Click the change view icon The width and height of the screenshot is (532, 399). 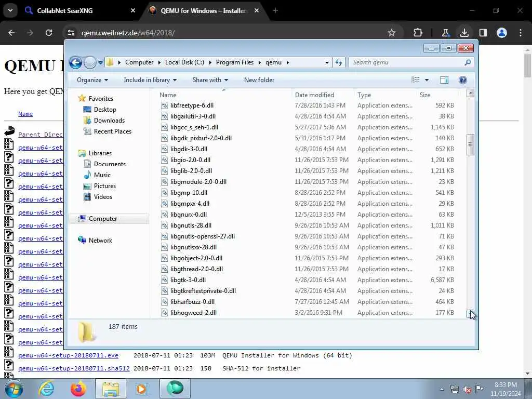pyautogui.click(x=416, y=80)
